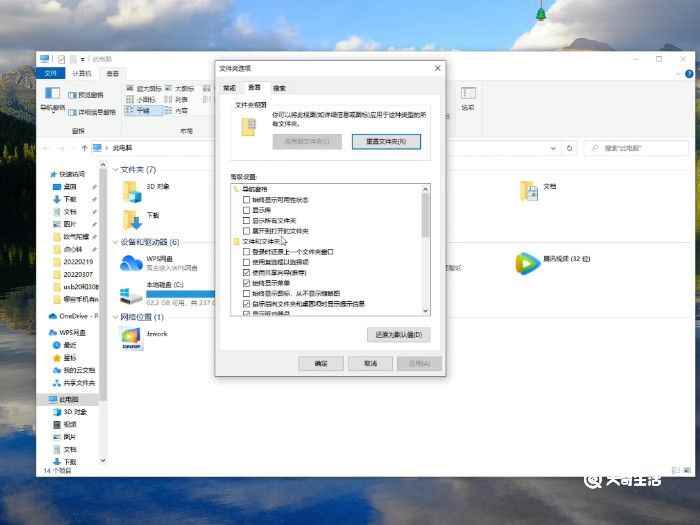Click 重置文件夹(R) button
The height and width of the screenshot is (525, 700).
pyautogui.click(x=386, y=142)
